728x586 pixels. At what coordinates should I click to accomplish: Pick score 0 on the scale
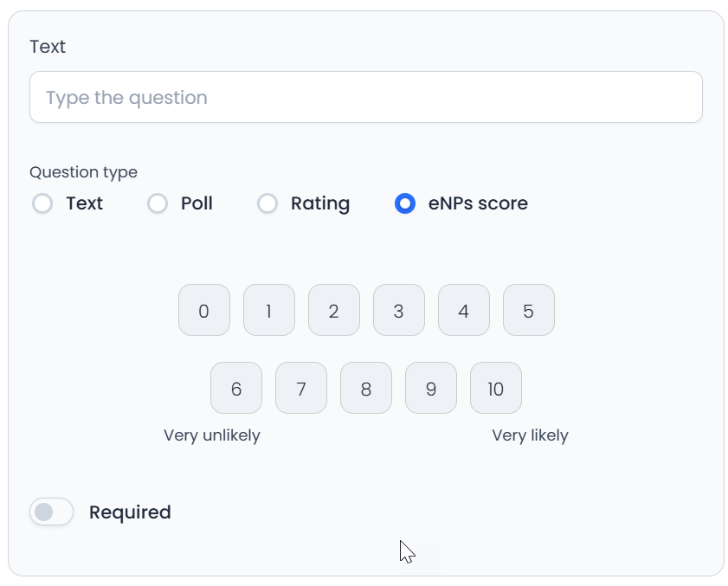pos(204,310)
